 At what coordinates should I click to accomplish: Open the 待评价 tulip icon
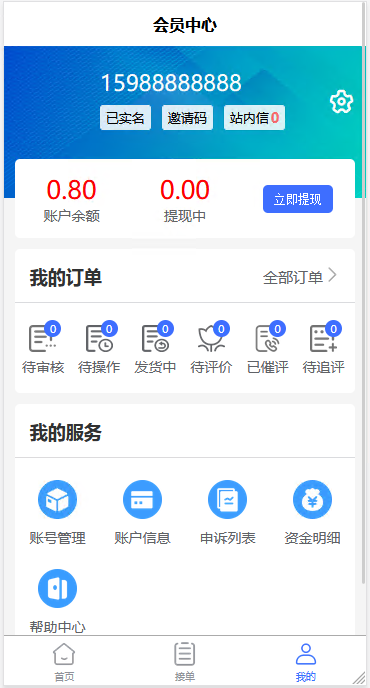[x=211, y=339]
